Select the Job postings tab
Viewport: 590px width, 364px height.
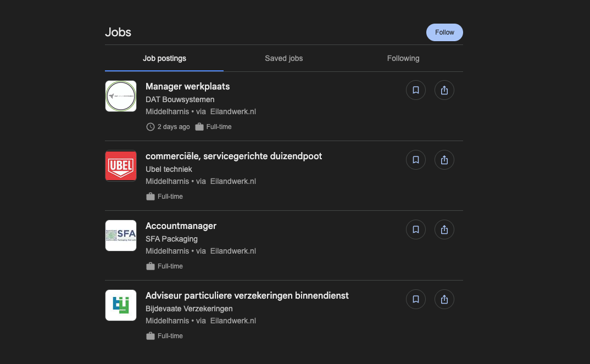click(x=164, y=58)
